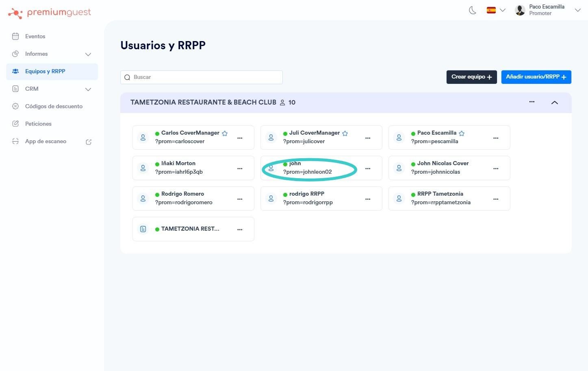The image size is (588, 371).
Task: Open the three-dot menu for Iñaki Morton
Action: pyautogui.click(x=240, y=168)
